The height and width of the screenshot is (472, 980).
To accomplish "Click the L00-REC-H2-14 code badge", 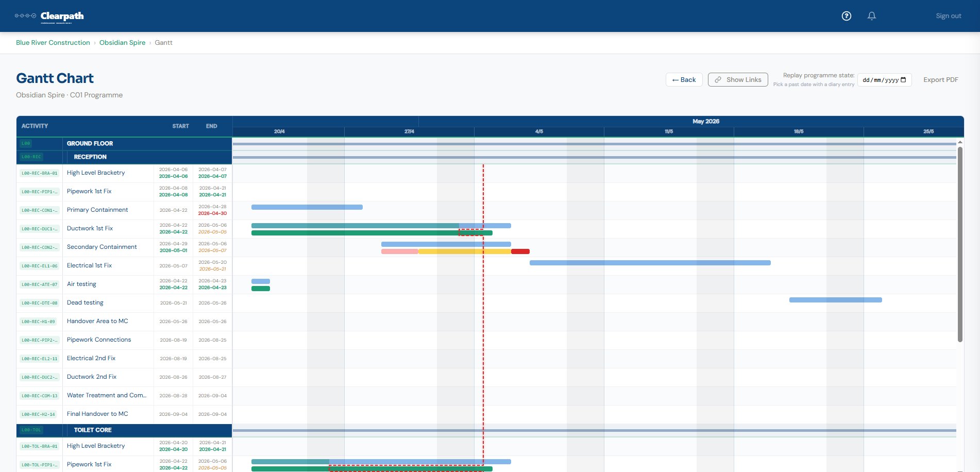I will pyautogui.click(x=38, y=414).
